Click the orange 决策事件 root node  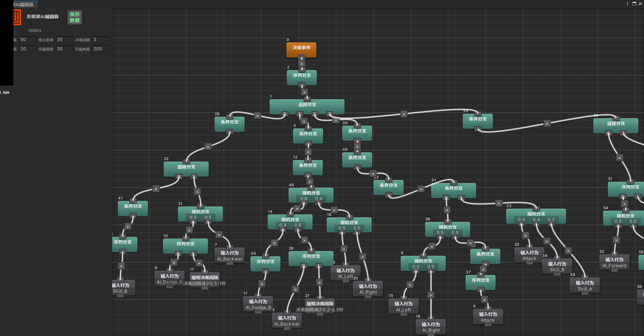301,50
